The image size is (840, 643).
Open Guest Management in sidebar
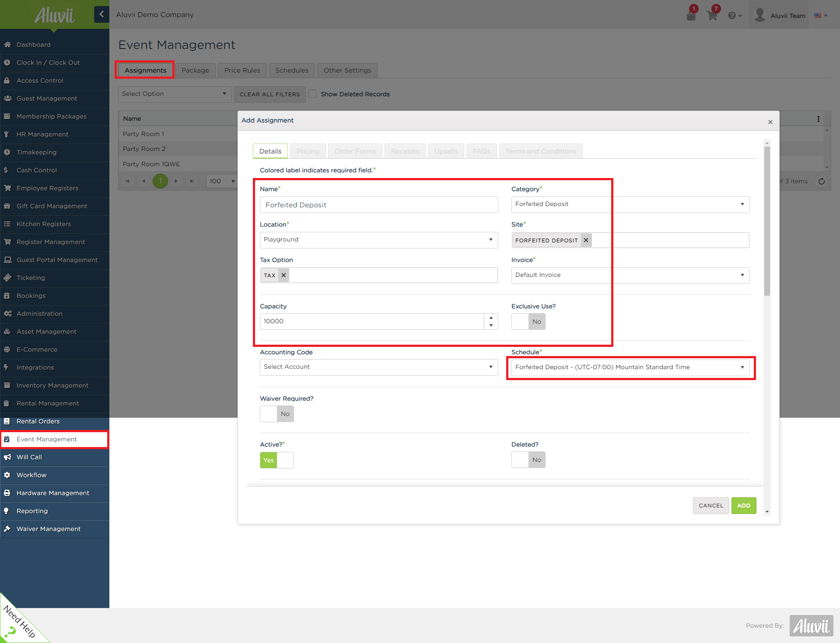click(55, 98)
